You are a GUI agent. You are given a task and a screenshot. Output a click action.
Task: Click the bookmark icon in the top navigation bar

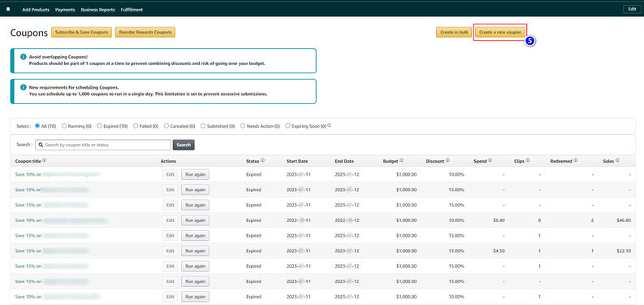8,10
